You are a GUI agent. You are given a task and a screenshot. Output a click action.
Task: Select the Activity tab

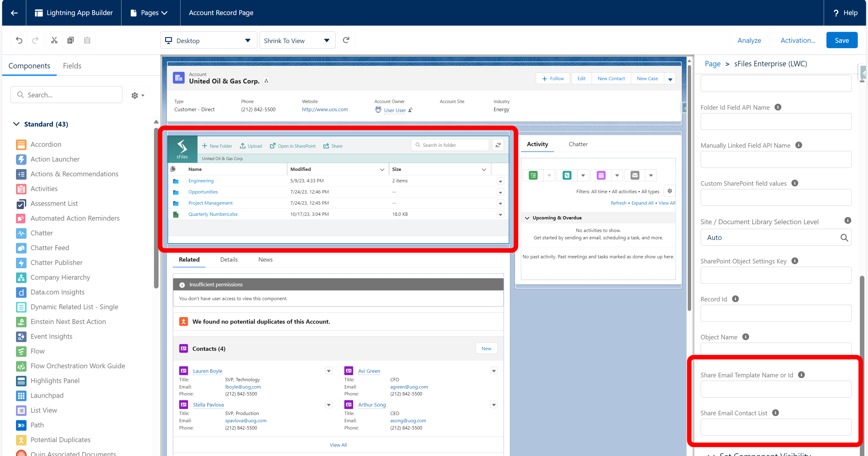(537, 144)
